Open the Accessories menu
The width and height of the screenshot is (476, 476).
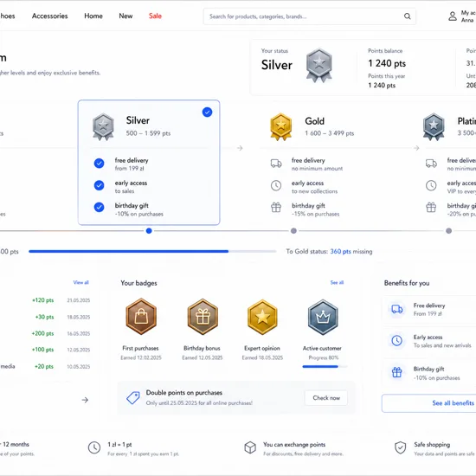coord(50,16)
